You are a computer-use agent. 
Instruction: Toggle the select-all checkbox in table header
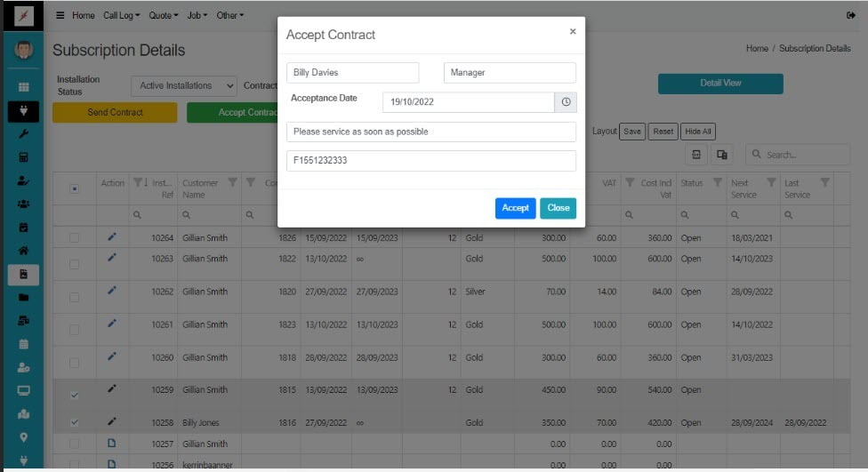[x=75, y=188]
